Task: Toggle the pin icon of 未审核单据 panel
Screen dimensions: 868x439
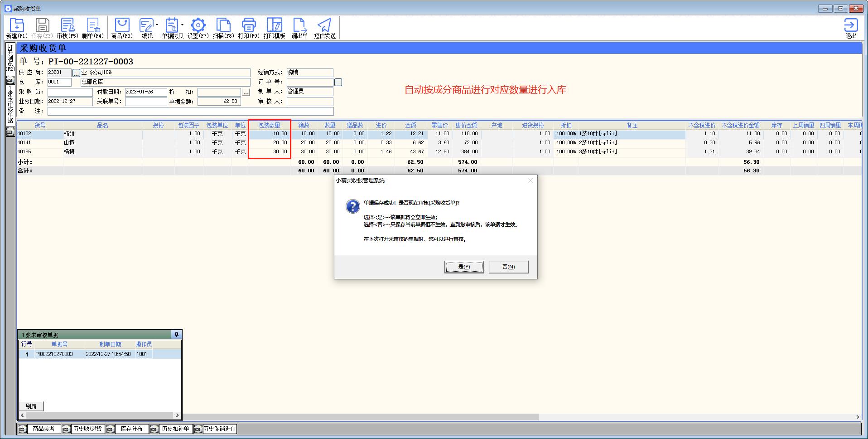Action: pos(176,335)
